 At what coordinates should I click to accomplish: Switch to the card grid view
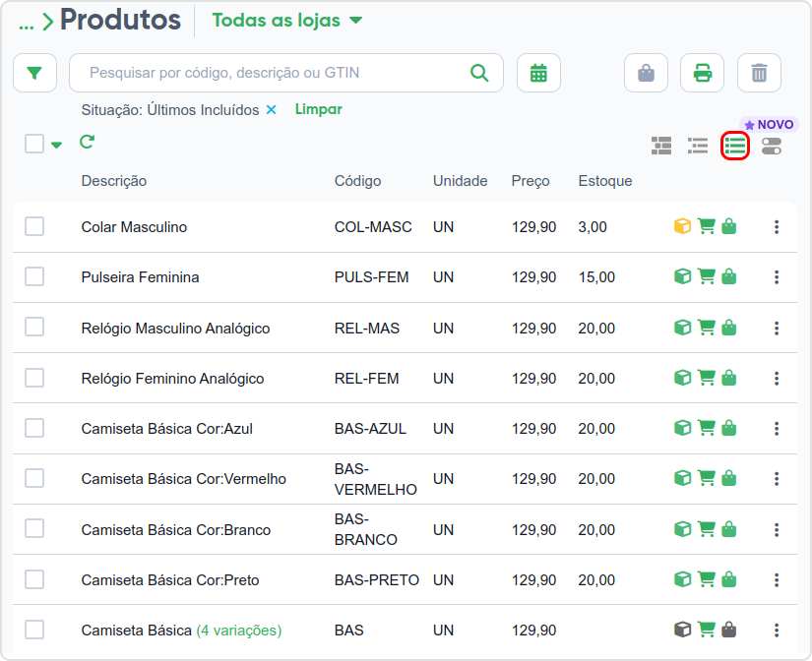tap(661, 146)
